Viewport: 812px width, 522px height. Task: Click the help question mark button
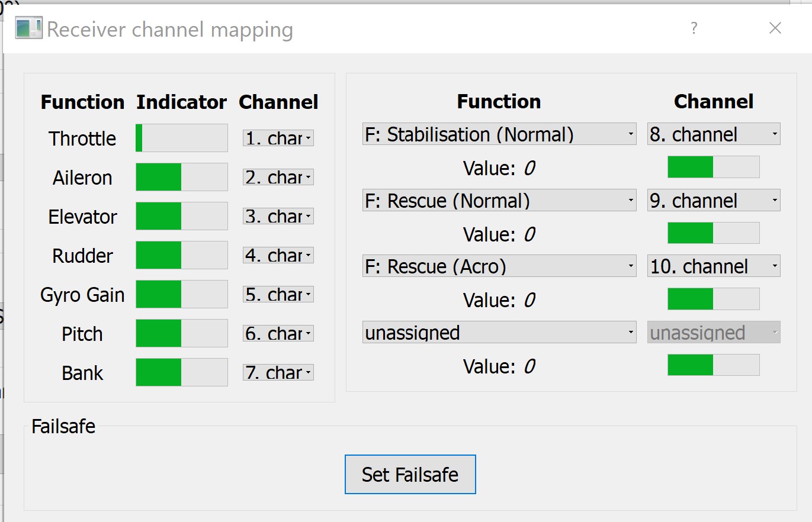(694, 28)
